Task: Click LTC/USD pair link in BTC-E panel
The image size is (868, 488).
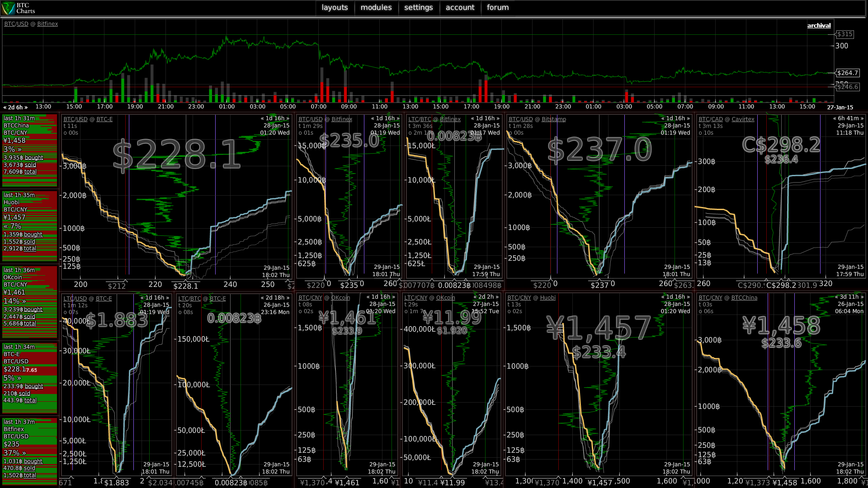Action: [x=75, y=299]
